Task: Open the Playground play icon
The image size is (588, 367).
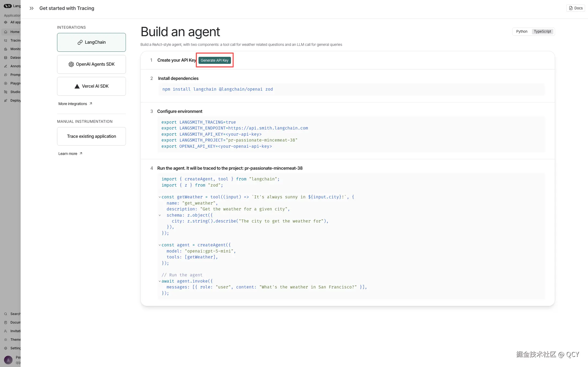Action: [x=6, y=83]
